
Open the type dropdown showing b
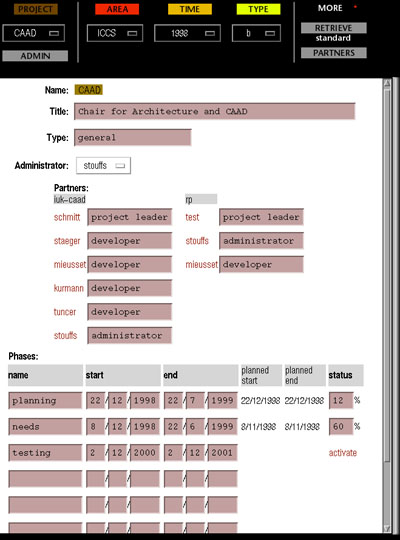point(256,33)
